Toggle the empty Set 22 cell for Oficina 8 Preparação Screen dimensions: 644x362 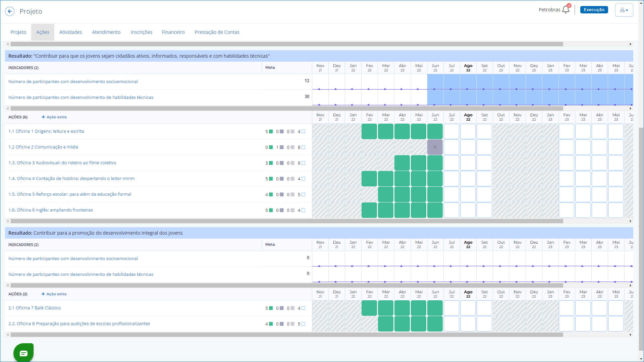[484, 324]
